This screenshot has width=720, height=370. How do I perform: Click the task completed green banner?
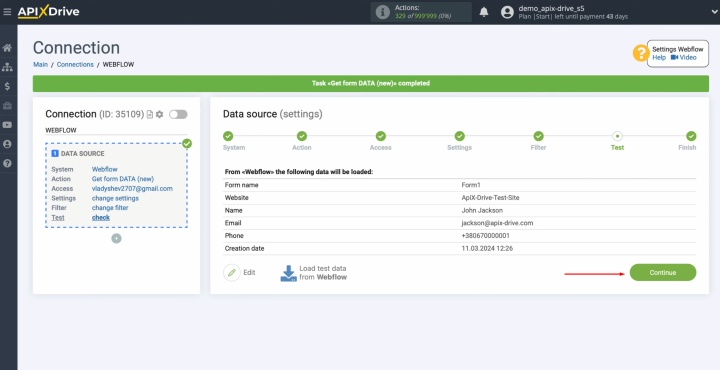[x=371, y=84]
